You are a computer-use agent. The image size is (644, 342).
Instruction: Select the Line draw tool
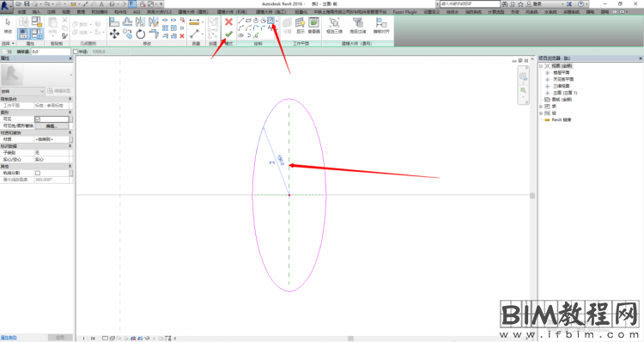pyautogui.click(x=241, y=20)
